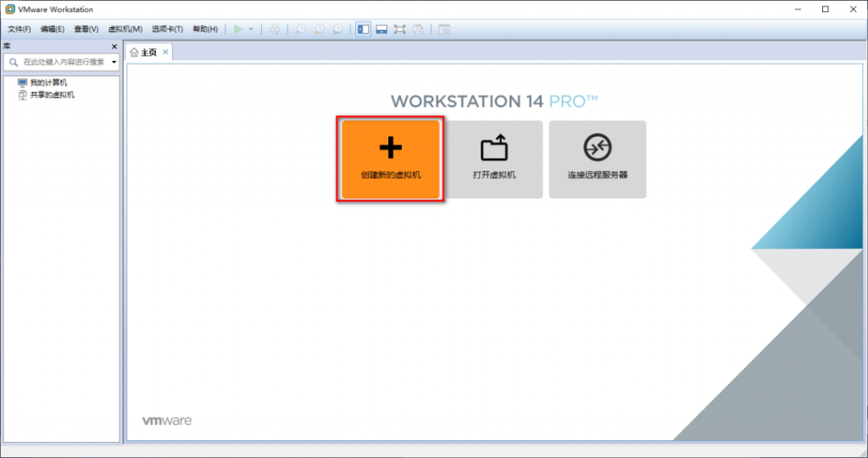This screenshot has width=868, height=458.
Task: Click the 创建新的虚拟机 orange tile
Action: pos(391,159)
